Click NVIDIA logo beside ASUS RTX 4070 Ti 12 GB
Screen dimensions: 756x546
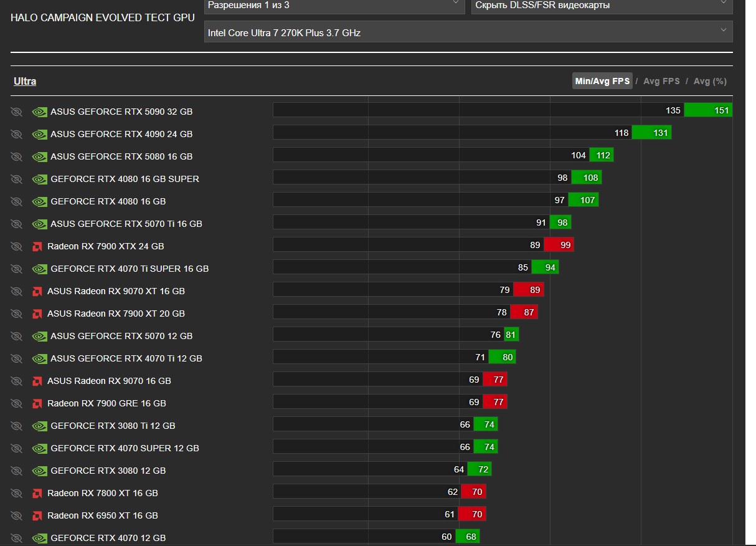[x=39, y=359]
